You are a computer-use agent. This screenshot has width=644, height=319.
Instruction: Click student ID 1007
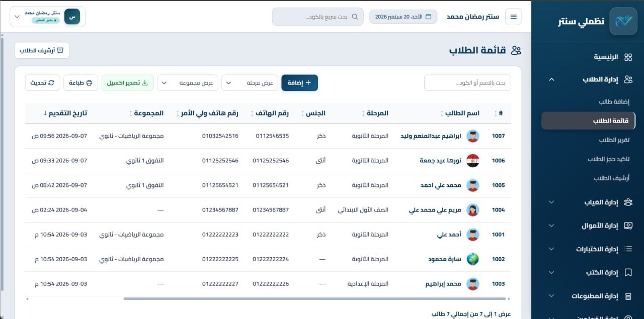(x=498, y=136)
